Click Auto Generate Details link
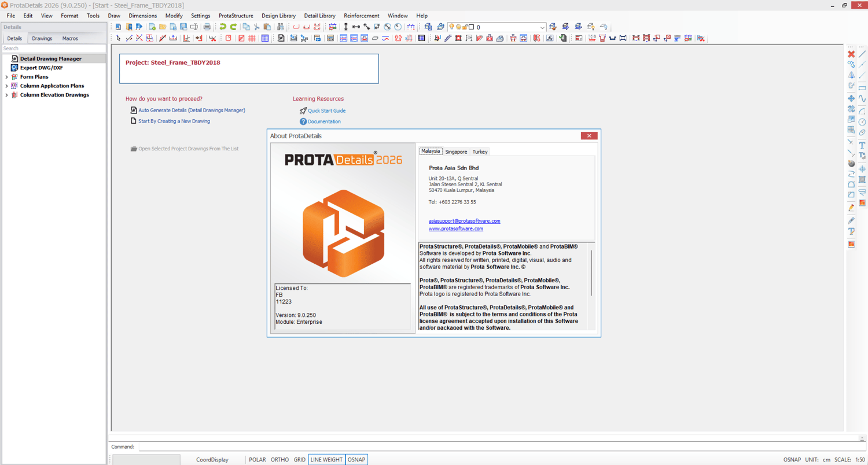This screenshot has height=465, width=868. (192, 110)
